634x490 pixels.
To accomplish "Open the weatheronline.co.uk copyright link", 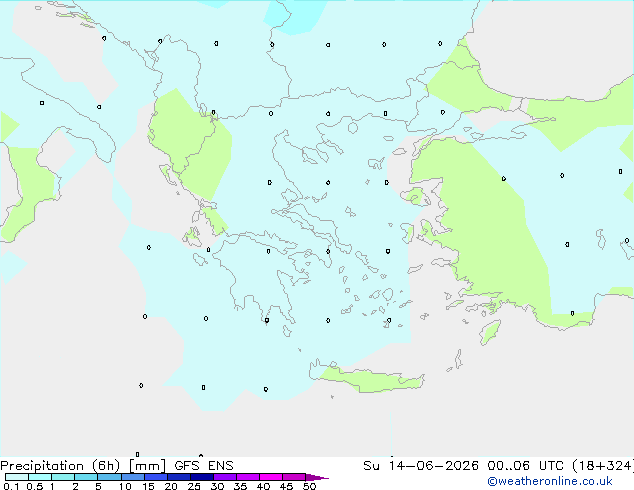I will point(550,481).
